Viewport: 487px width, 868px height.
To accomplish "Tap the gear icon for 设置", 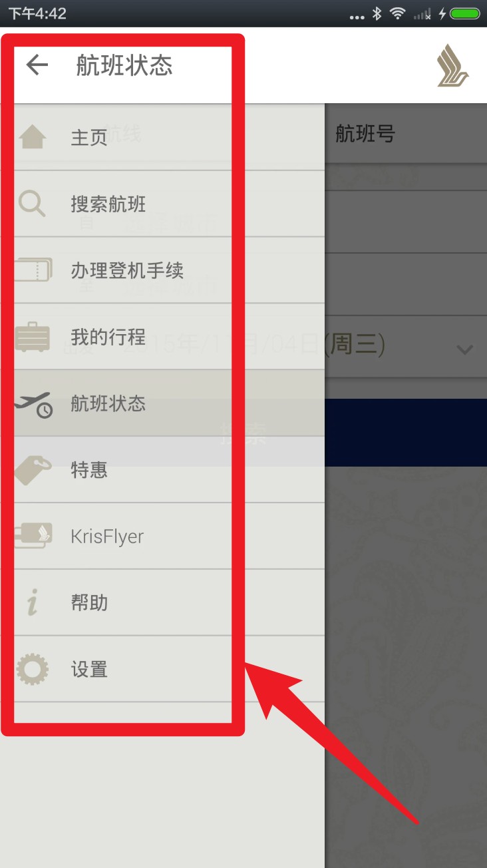I will click(x=32, y=669).
